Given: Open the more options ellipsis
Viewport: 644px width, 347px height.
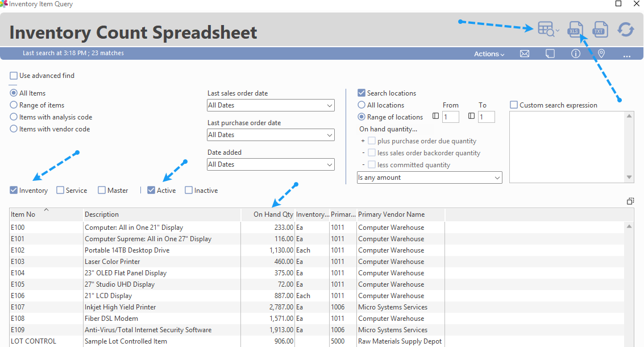Looking at the screenshot, I should pyautogui.click(x=627, y=55).
